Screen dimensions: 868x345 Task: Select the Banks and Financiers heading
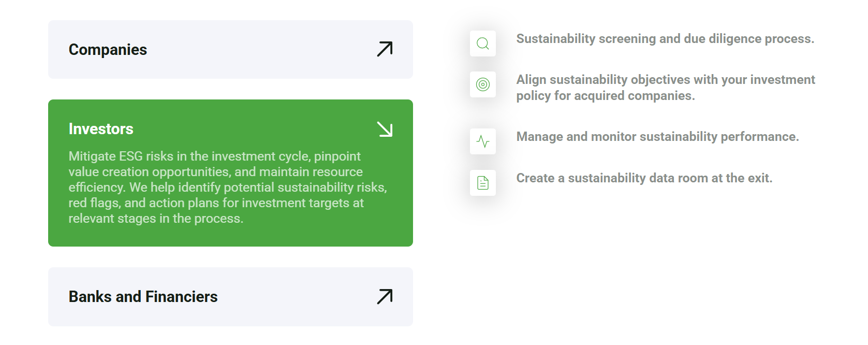[x=143, y=297]
